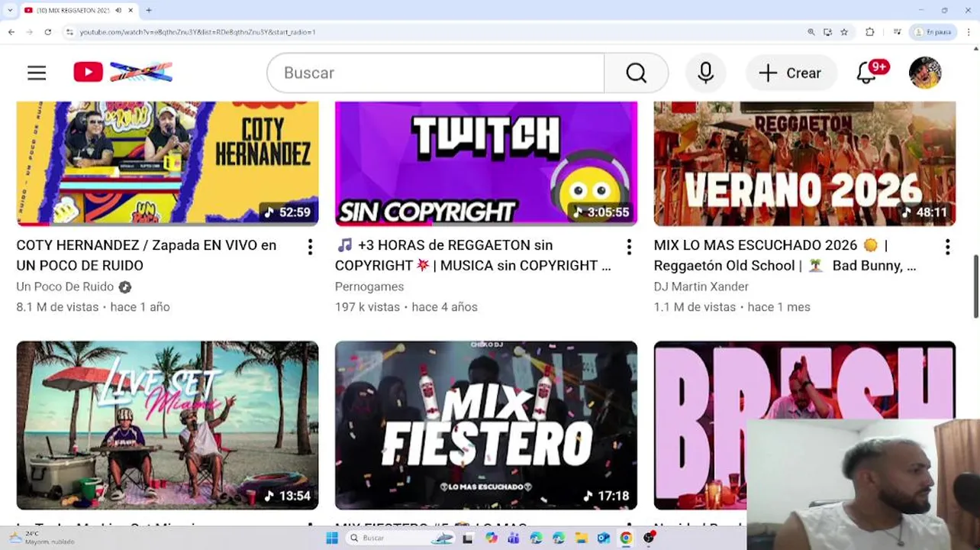Open Microsoft Teams from the taskbar
980x550 pixels.
click(513, 538)
